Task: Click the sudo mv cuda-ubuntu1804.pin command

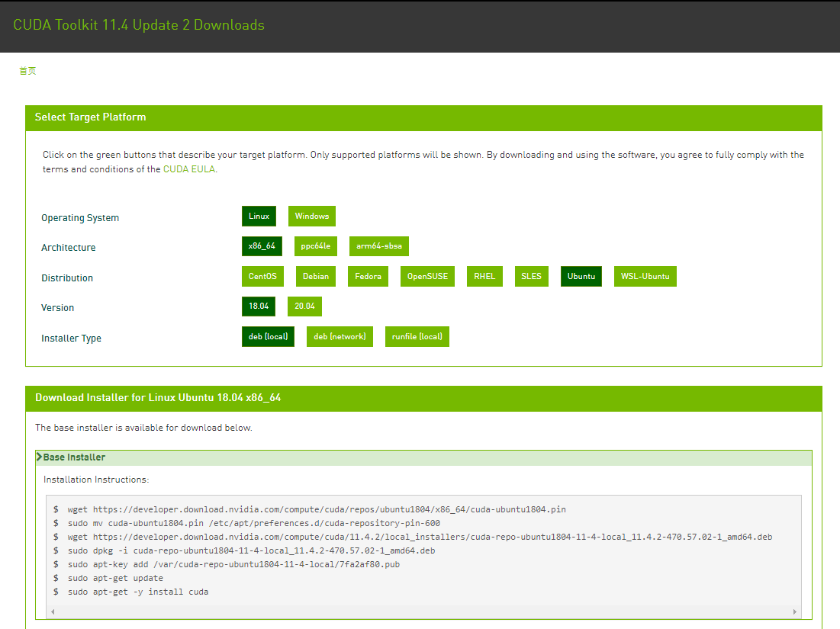Action: click(254, 523)
